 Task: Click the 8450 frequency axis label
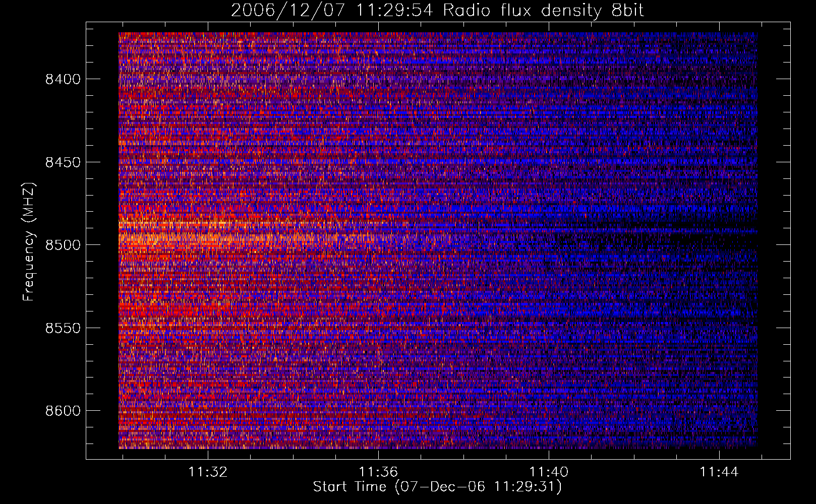coord(63,162)
